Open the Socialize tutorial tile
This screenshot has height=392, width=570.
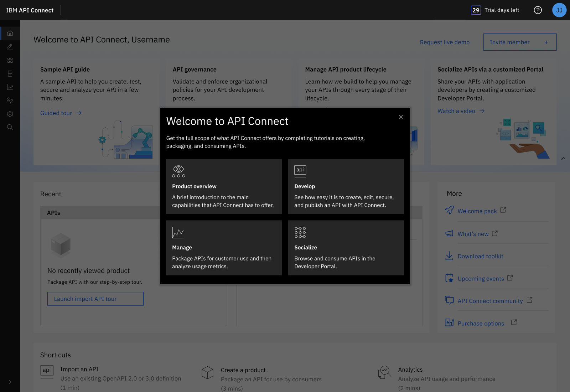[x=346, y=248]
